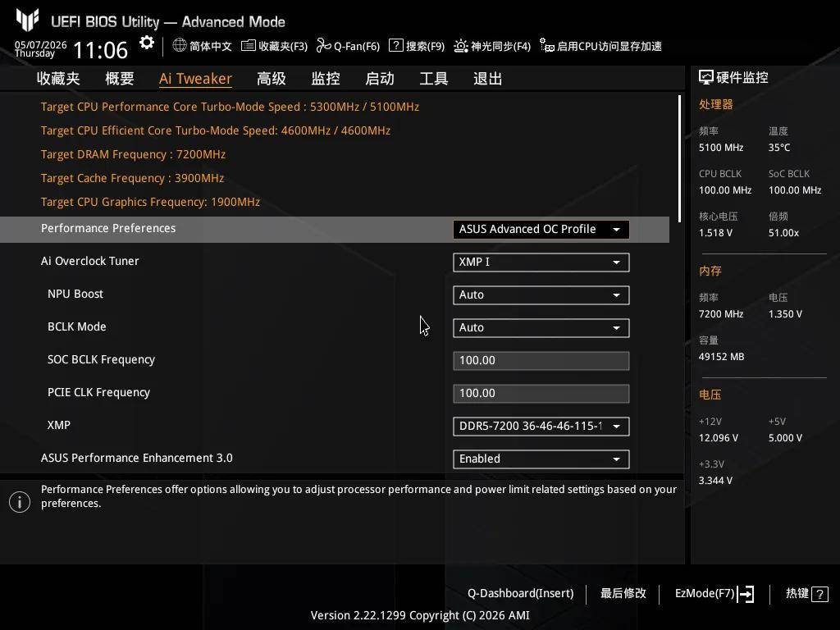Image resolution: width=840 pixels, height=630 pixels.
Task: Open settings via the gear icon
Action: [x=146, y=43]
